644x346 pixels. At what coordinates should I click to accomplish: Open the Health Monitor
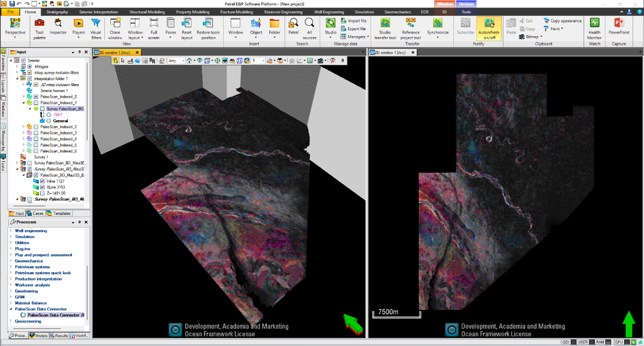point(594,28)
